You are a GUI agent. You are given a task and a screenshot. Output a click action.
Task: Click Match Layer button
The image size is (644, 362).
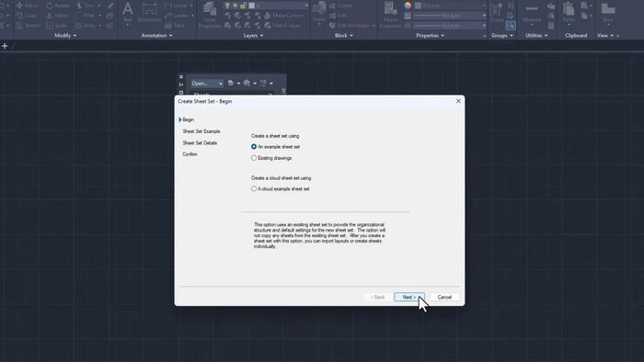pyautogui.click(x=282, y=26)
